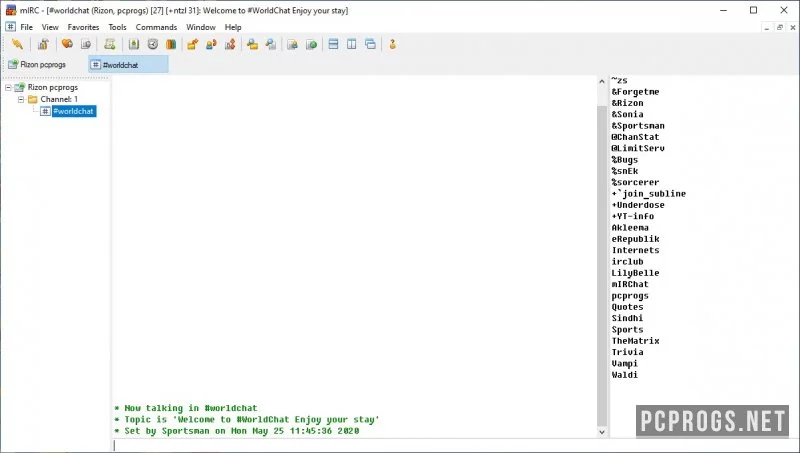The height and width of the screenshot is (453, 800).
Task: Select Rizon pcprogs in the treebar
Action: 53,88
